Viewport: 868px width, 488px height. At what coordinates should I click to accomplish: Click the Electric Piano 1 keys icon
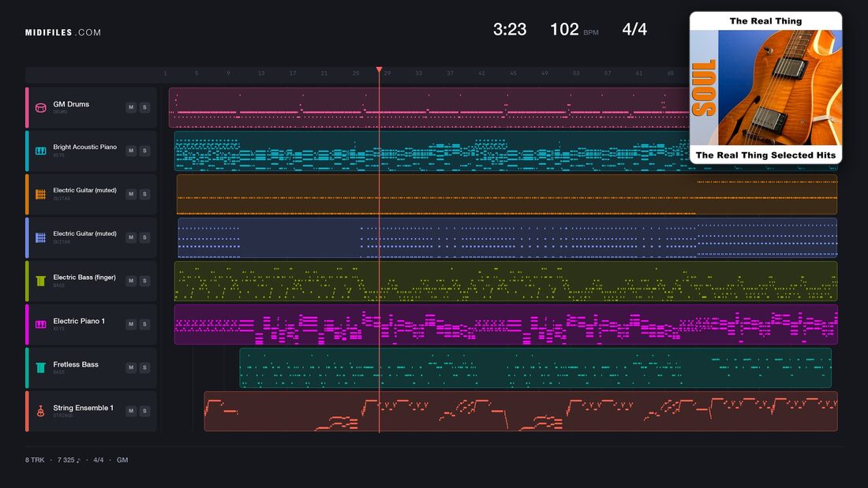(x=40, y=324)
